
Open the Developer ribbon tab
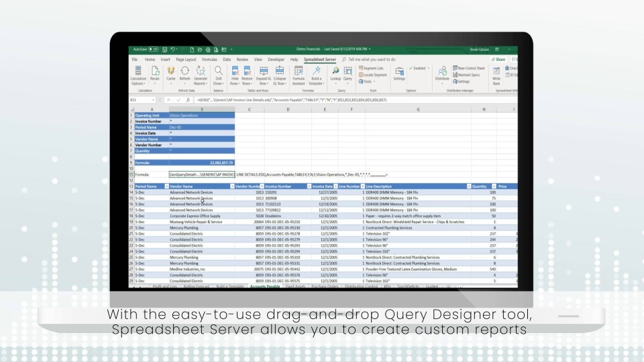276,60
